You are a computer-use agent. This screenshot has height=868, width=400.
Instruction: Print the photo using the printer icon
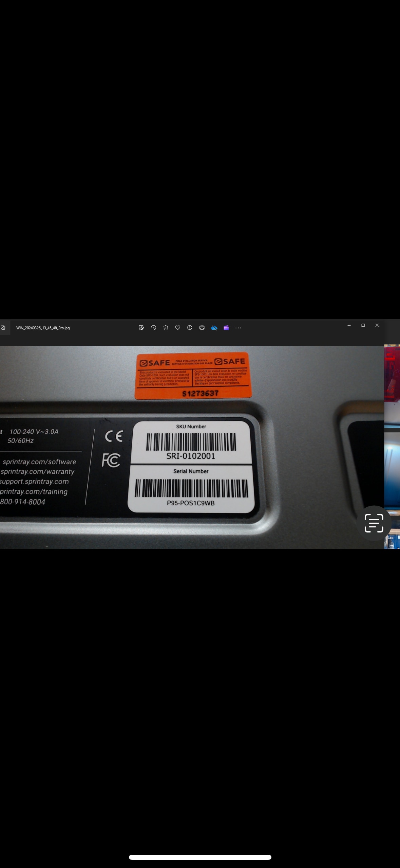(x=202, y=328)
